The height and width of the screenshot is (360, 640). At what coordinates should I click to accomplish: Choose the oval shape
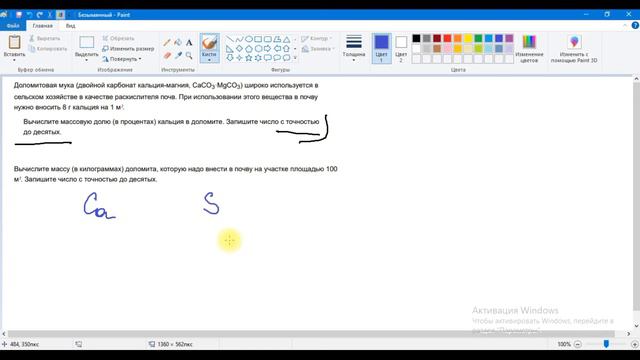click(x=249, y=39)
